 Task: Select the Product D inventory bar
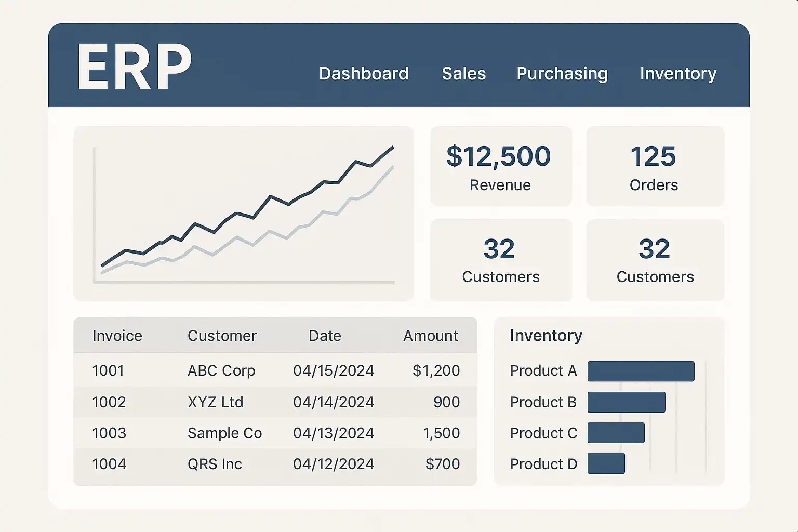[606, 463]
